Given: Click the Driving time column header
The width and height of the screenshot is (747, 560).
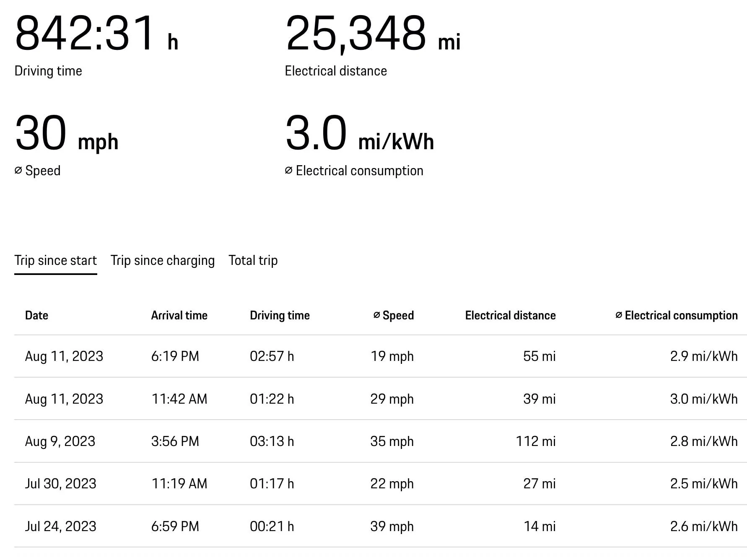Looking at the screenshot, I should click(x=280, y=315).
